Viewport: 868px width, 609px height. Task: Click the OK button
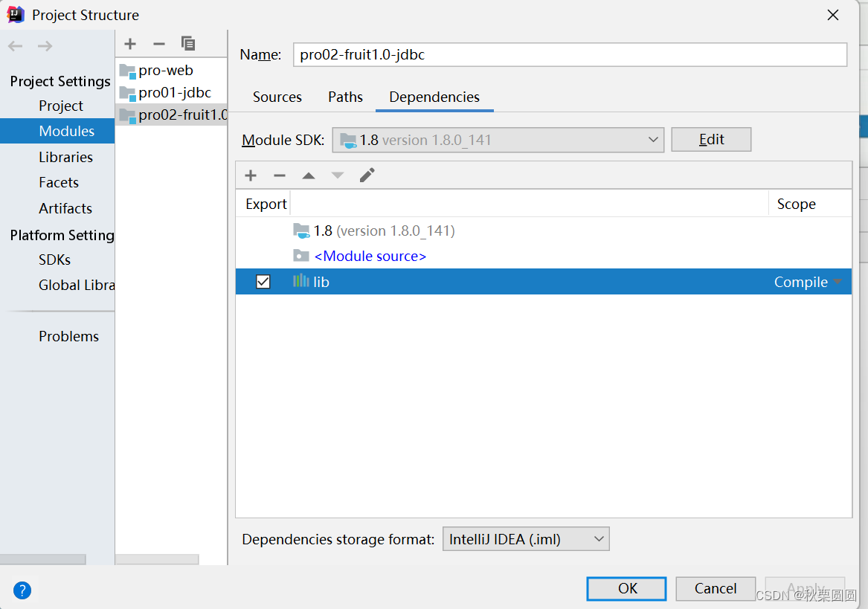(626, 588)
